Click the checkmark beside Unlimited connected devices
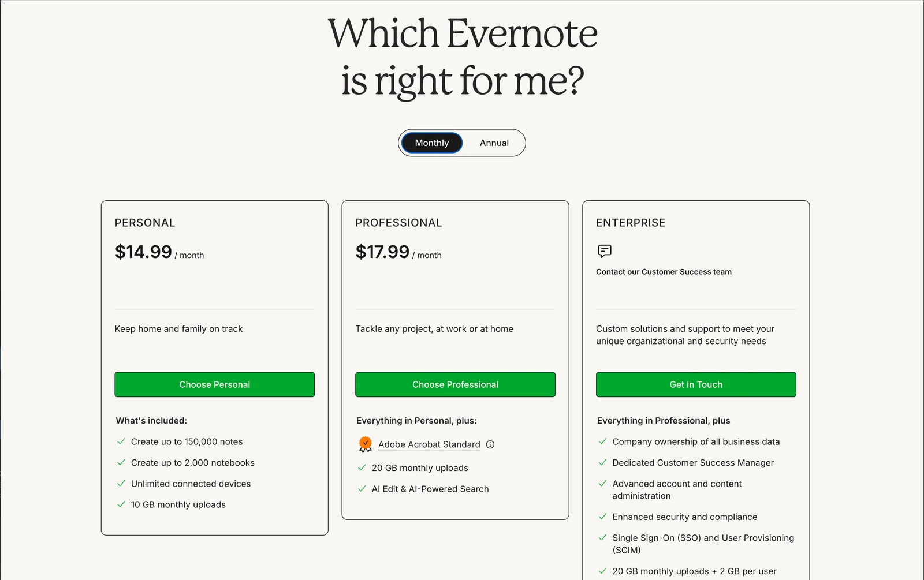924x580 pixels. (x=121, y=484)
